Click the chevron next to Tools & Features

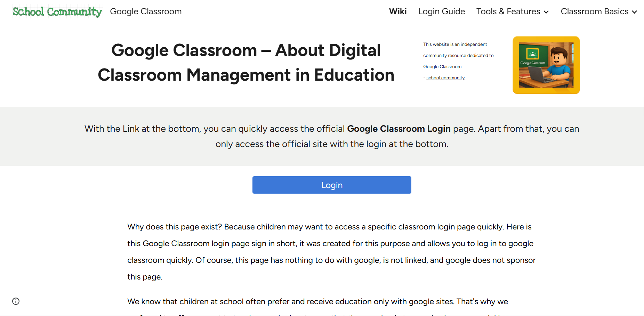coord(546,12)
